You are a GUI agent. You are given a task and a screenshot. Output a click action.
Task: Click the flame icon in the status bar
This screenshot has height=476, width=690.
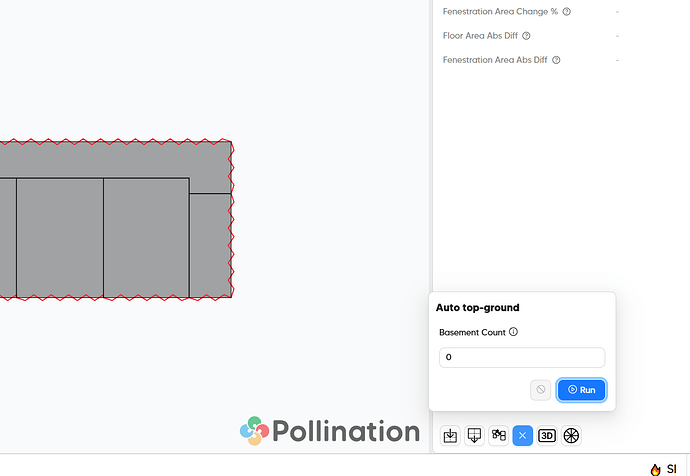click(x=655, y=469)
